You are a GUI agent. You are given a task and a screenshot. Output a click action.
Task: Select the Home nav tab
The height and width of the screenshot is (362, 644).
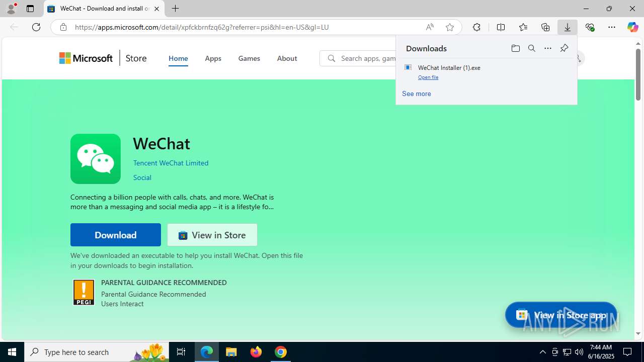(178, 58)
